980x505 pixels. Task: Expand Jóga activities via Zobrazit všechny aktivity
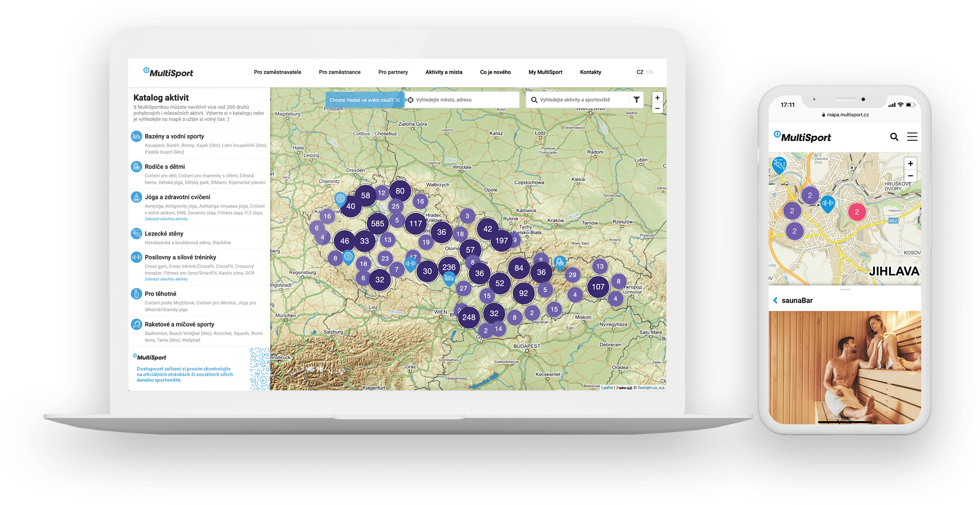pyautogui.click(x=166, y=219)
